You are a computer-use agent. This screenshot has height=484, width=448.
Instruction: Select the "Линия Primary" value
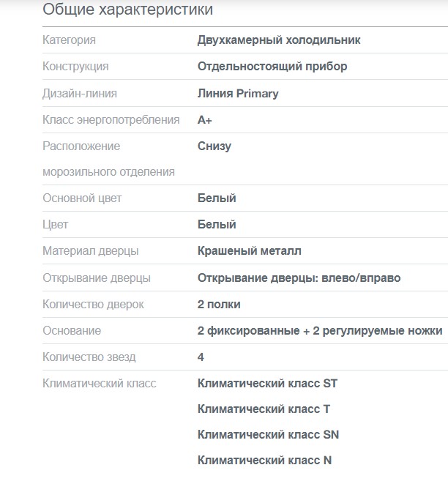238,93
